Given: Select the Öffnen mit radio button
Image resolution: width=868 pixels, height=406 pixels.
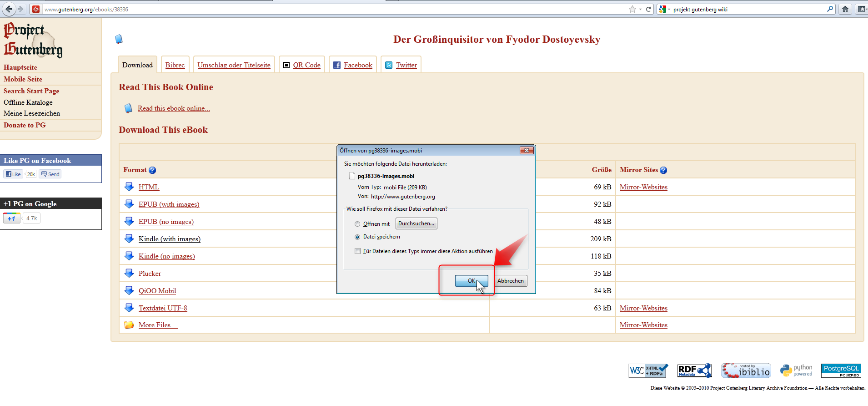Looking at the screenshot, I should point(357,224).
